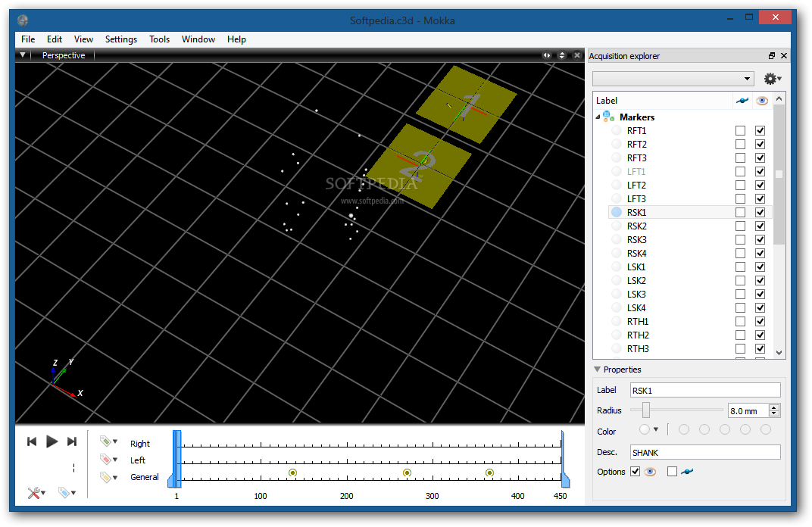Open the marker color picker dropdown
Screen dimensions: 812x527
[x=648, y=429]
